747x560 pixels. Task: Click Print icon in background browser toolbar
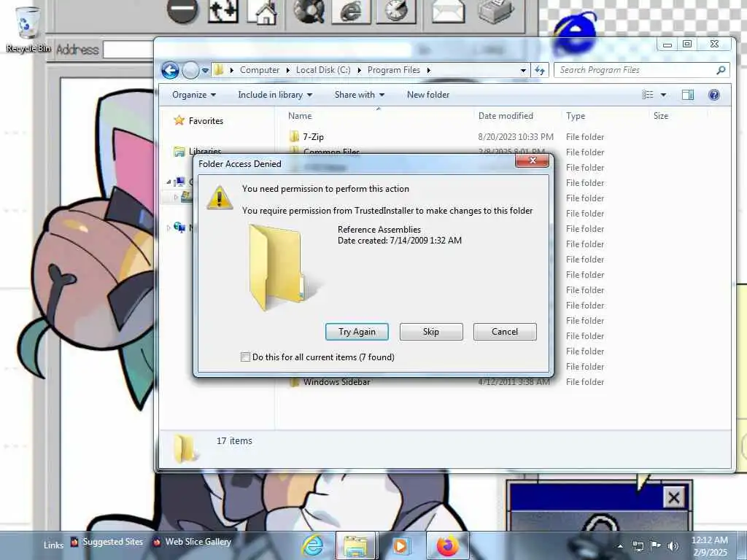click(495, 12)
